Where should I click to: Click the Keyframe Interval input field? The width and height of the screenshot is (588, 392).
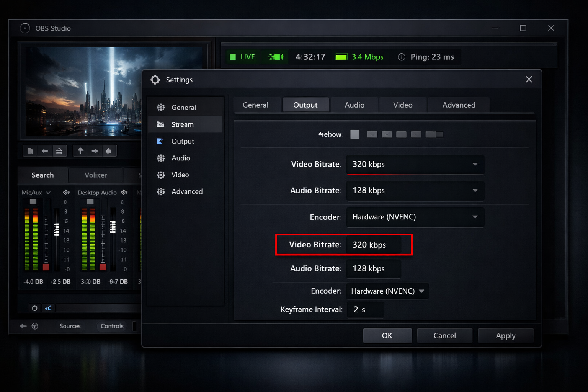coord(365,309)
